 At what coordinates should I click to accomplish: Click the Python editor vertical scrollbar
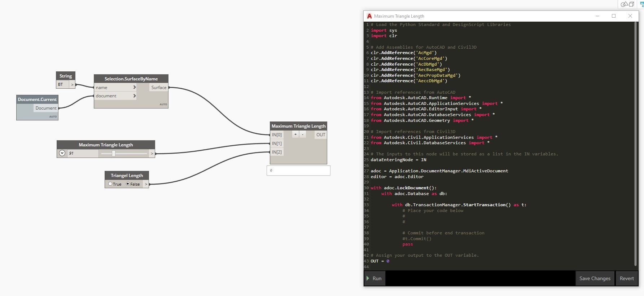click(636, 144)
